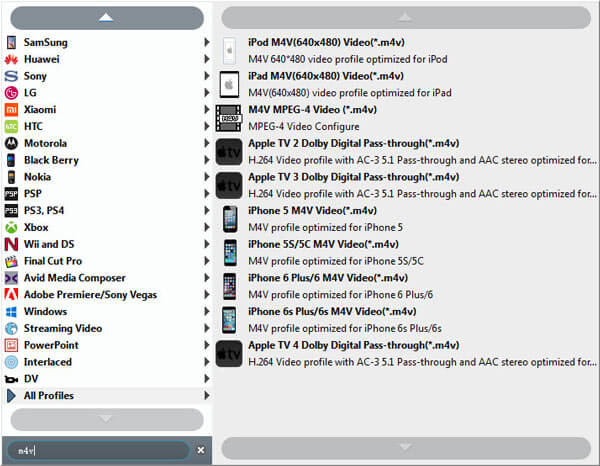Click the profile list scroll-up button
Viewport: 600px width, 466px height.
(x=406, y=18)
